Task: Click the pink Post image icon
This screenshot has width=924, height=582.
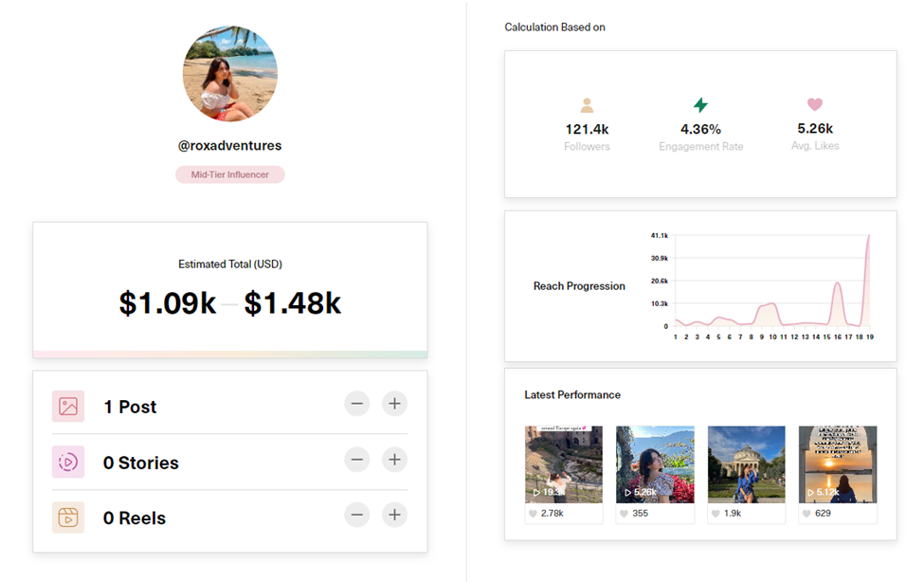Action: pos(68,407)
